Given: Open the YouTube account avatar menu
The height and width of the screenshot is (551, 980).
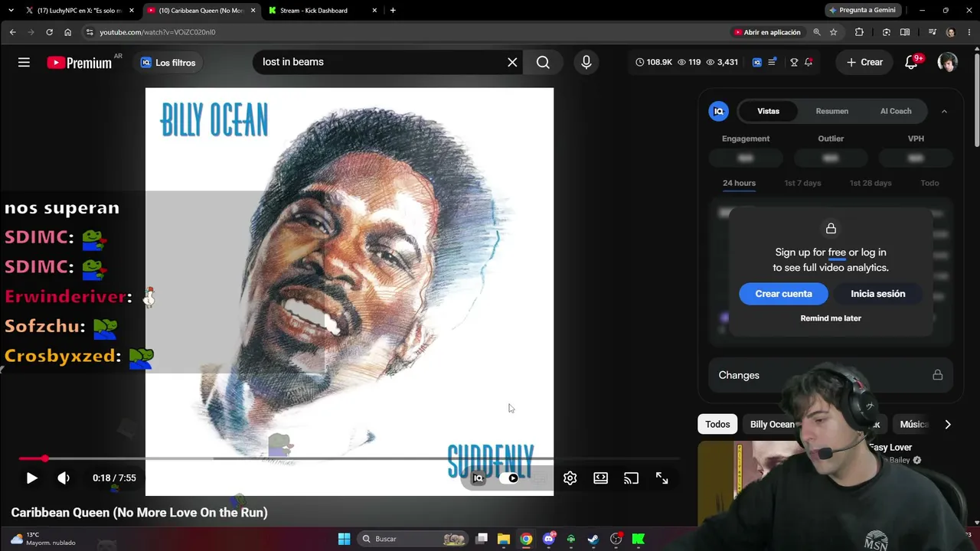Looking at the screenshot, I should click(x=947, y=63).
